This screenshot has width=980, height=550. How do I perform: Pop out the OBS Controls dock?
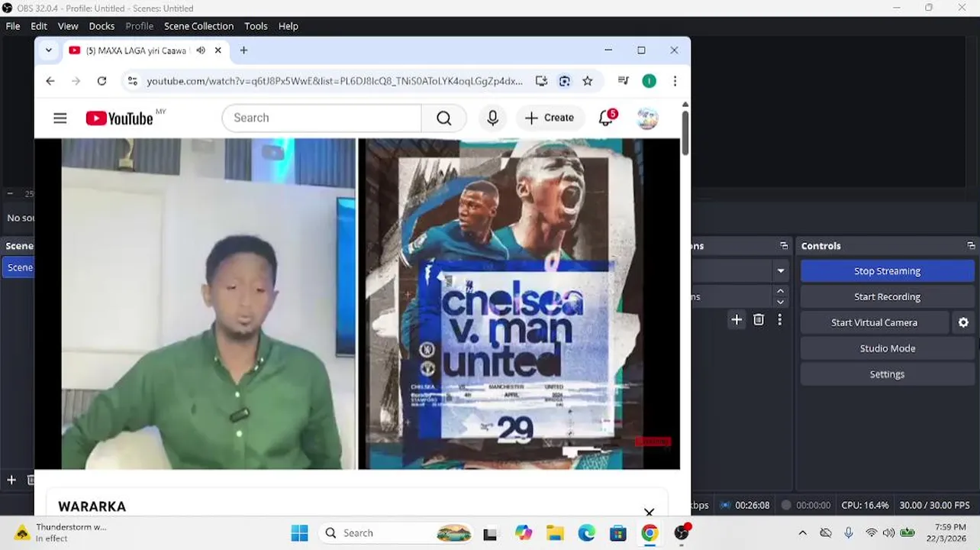[x=970, y=246]
